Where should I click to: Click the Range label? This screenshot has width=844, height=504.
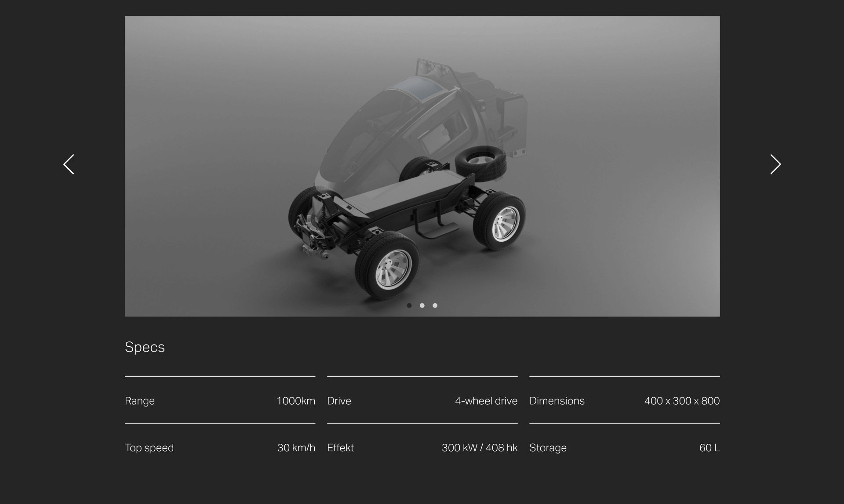[x=140, y=401]
